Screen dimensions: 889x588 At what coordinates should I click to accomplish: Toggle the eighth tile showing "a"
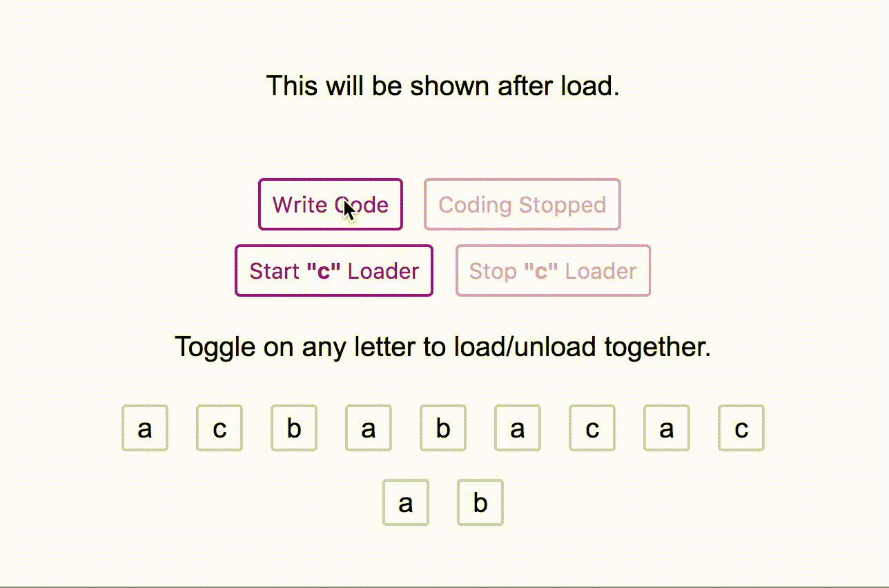tap(666, 428)
